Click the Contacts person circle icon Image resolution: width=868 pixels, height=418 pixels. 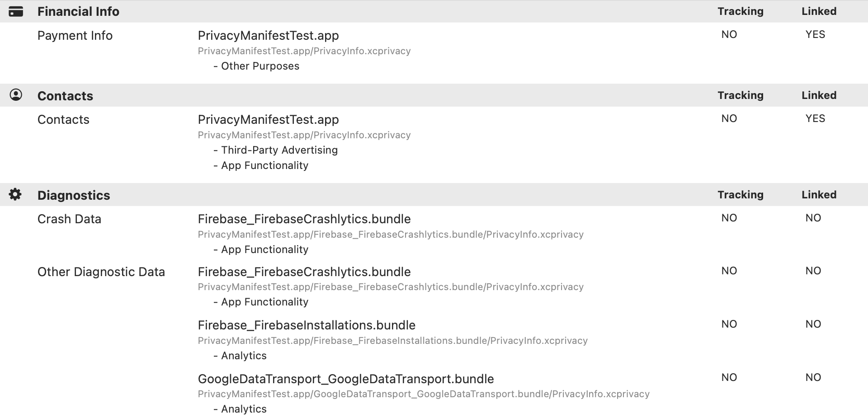coord(16,95)
